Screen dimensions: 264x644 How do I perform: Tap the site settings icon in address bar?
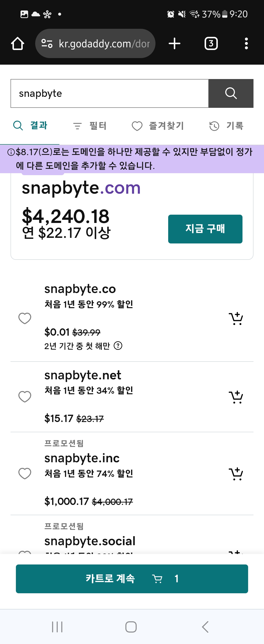[47, 44]
